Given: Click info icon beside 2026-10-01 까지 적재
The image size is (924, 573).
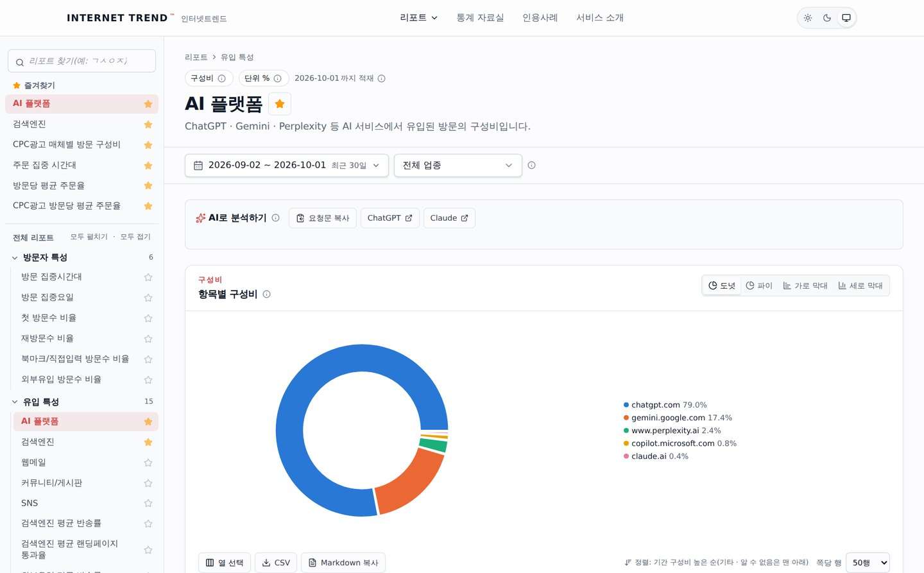Looking at the screenshot, I should point(381,78).
